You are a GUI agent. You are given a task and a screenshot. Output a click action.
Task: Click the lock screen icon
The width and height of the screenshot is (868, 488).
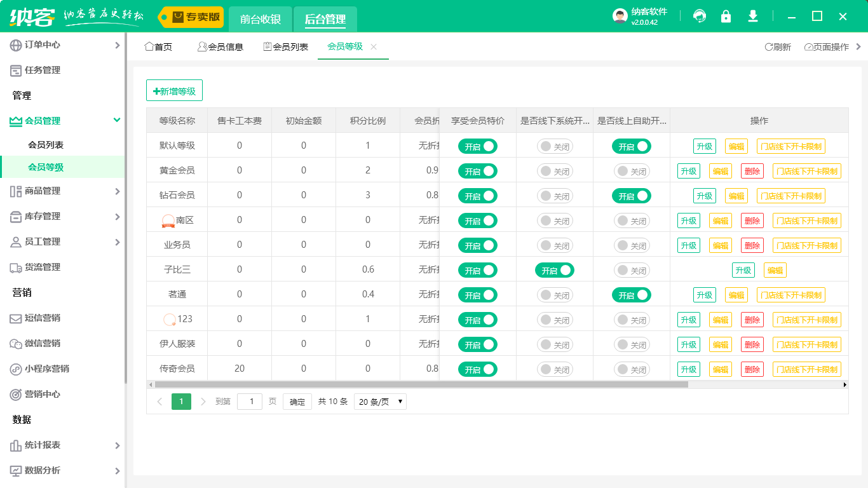726,16
